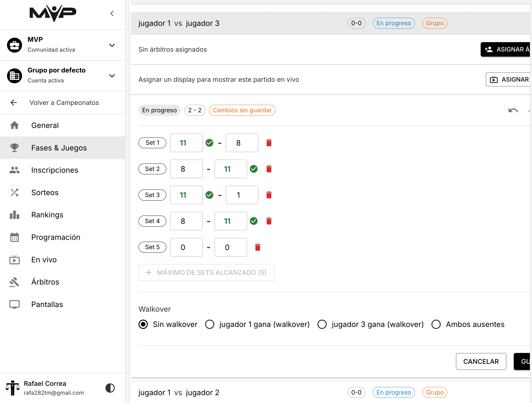Collapse the sidebar using the chevron
Image resolution: width=532 pixels, height=403 pixels.
coord(112,14)
